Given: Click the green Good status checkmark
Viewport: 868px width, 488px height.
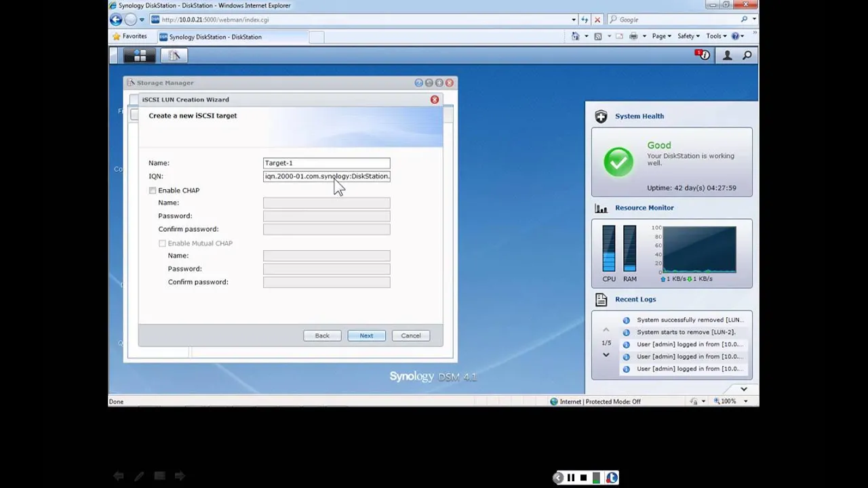Looking at the screenshot, I should click(x=618, y=161).
